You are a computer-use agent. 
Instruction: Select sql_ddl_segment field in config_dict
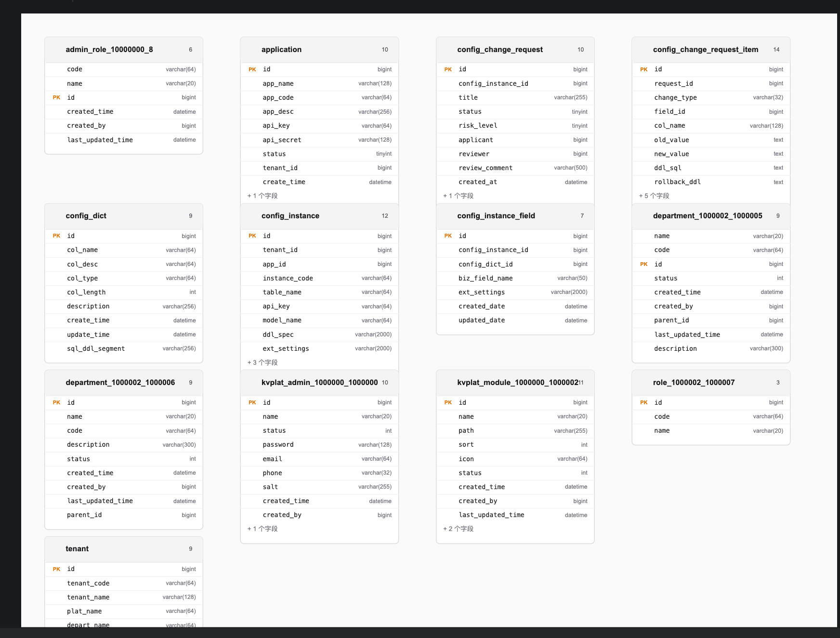[124, 348]
